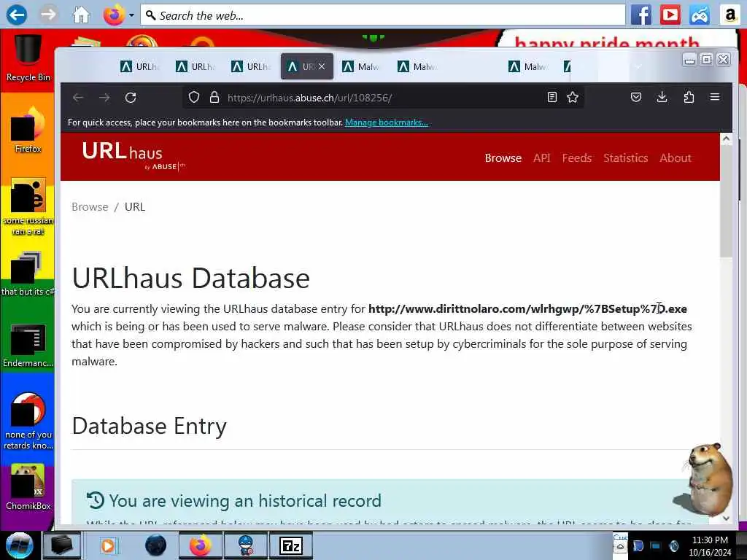Click the page scrollbar's down arrow
Screen dimensions: 747x560
(x=726, y=518)
